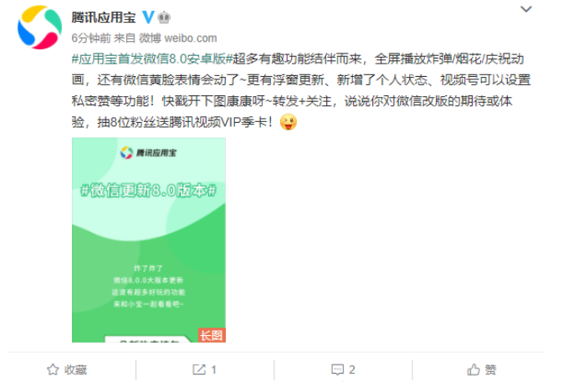Click the star 收藏 icon
Screen dimensions: 563x392
pyautogui.click(x=54, y=369)
